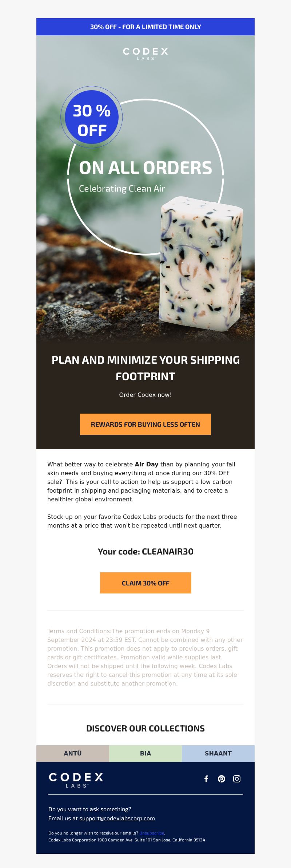This screenshot has height=868, width=291.
Task: Click the soap bar product image
Action: point(201,264)
